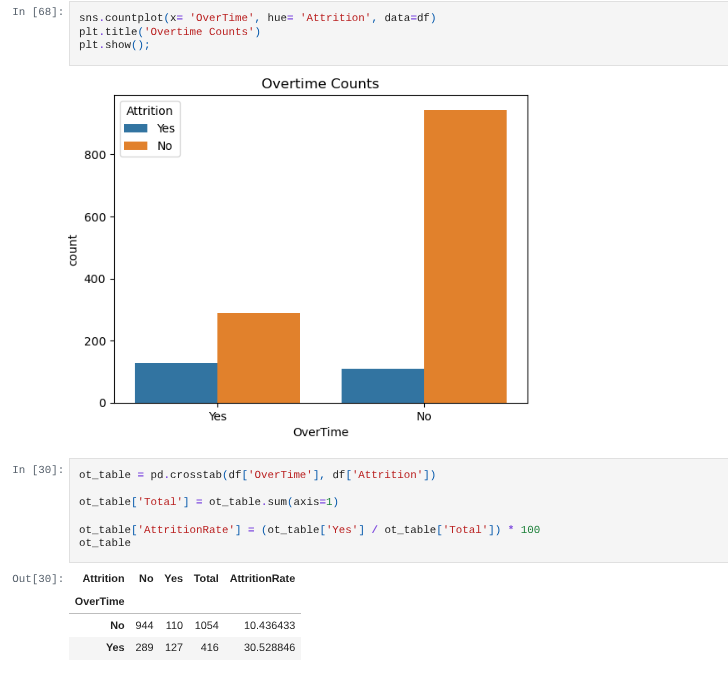Click inside the sns.countplot code line
This screenshot has height=686, width=728.
(x=257, y=18)
